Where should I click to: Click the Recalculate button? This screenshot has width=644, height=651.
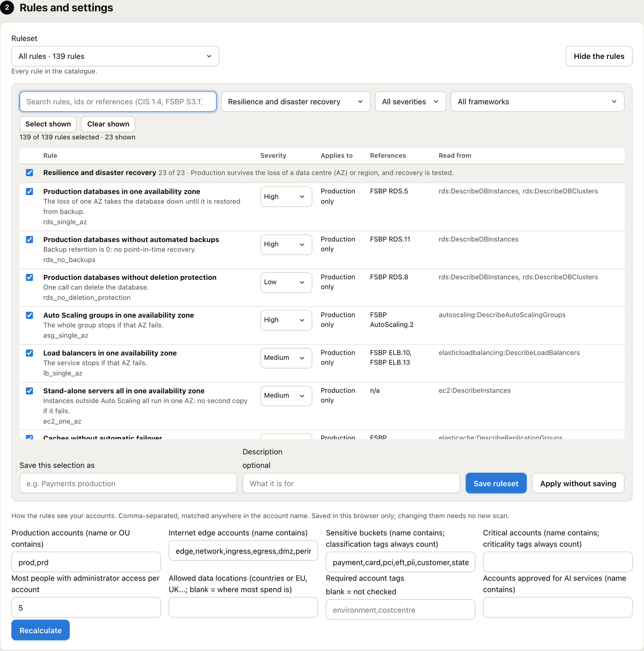40,630
